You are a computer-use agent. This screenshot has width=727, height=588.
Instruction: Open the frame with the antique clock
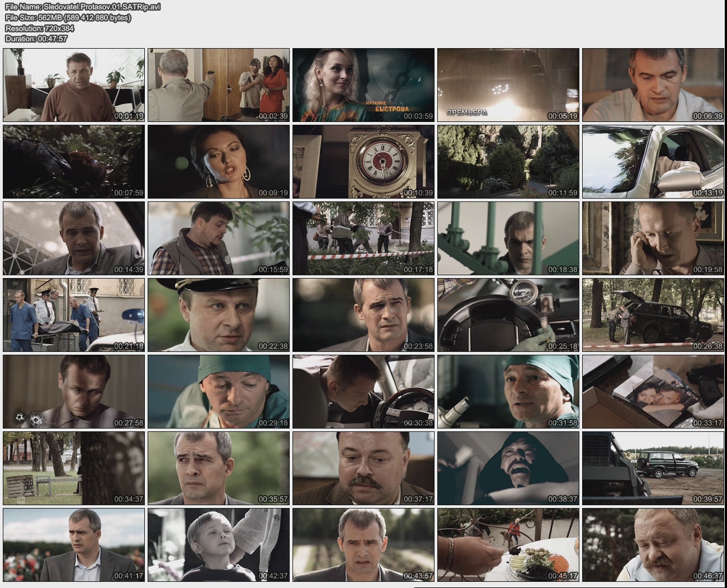(x=363, y=162)
